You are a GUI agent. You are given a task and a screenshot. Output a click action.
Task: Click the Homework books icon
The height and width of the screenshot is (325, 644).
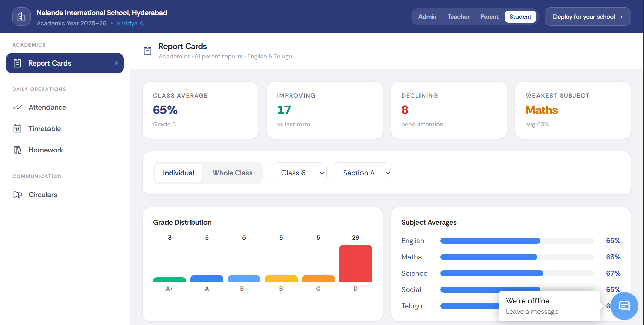tap(17, 150)
